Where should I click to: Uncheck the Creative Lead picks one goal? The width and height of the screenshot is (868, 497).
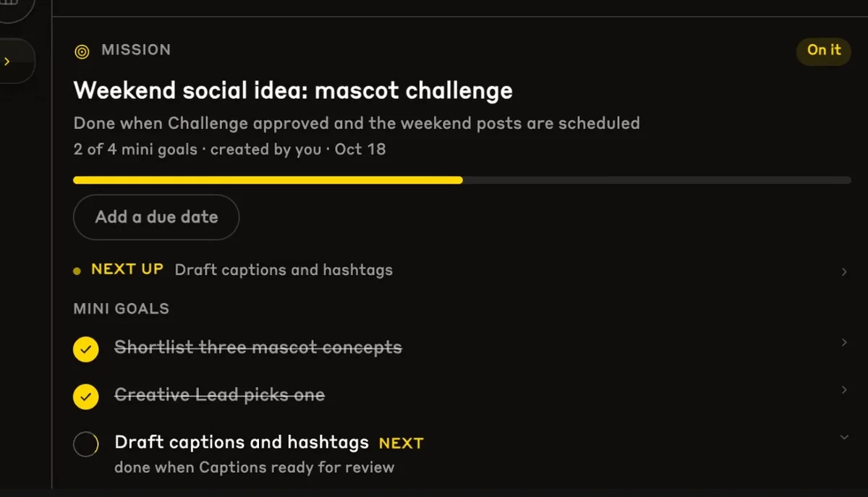point(86,396)
